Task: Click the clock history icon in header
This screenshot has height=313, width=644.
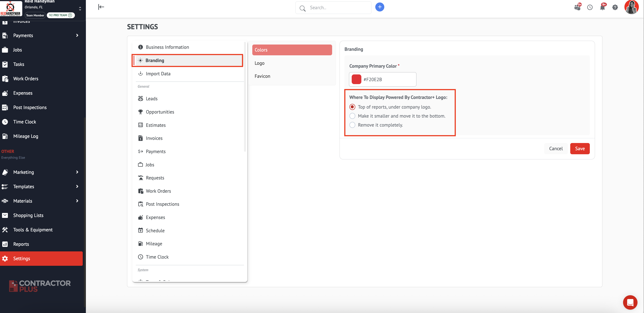Action: 590,7
